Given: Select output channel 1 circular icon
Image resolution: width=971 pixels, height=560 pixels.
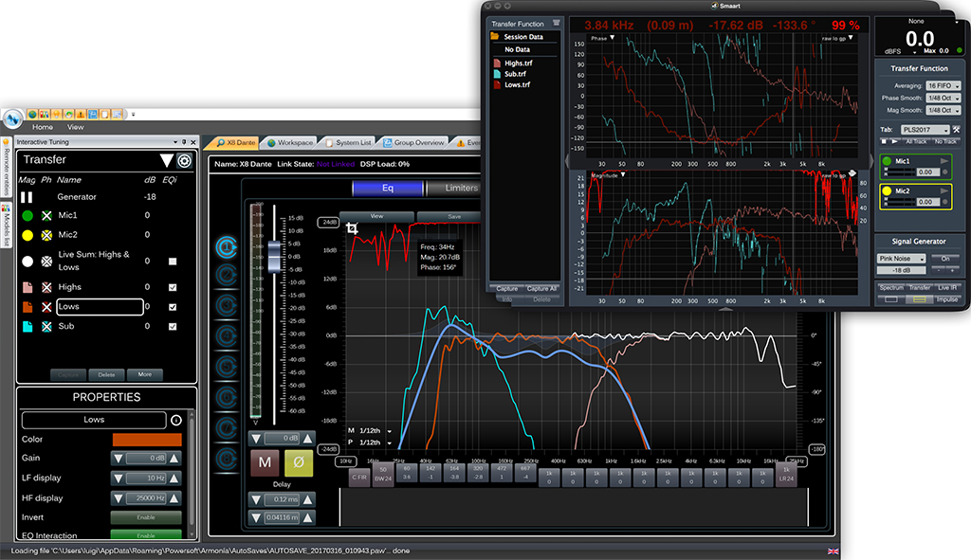Looking at the screenshot, I should (x=228, y=247).
